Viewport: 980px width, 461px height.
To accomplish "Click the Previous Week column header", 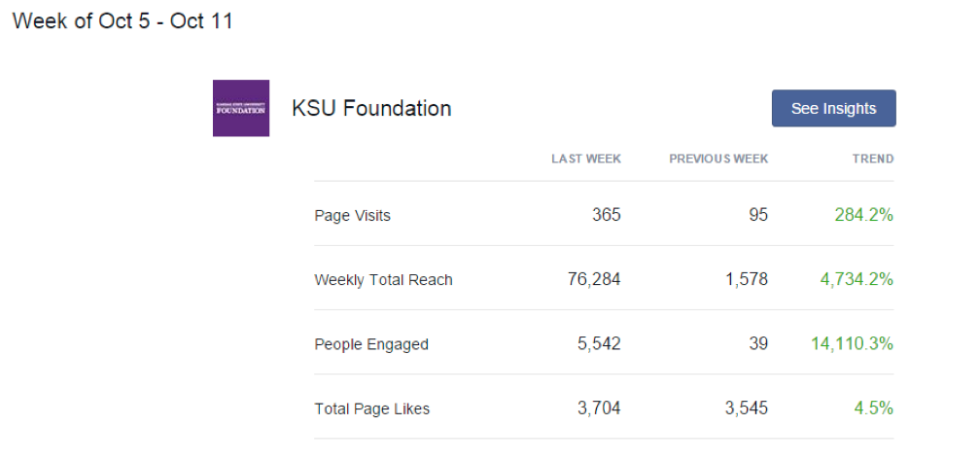I will tap(718, 159).
